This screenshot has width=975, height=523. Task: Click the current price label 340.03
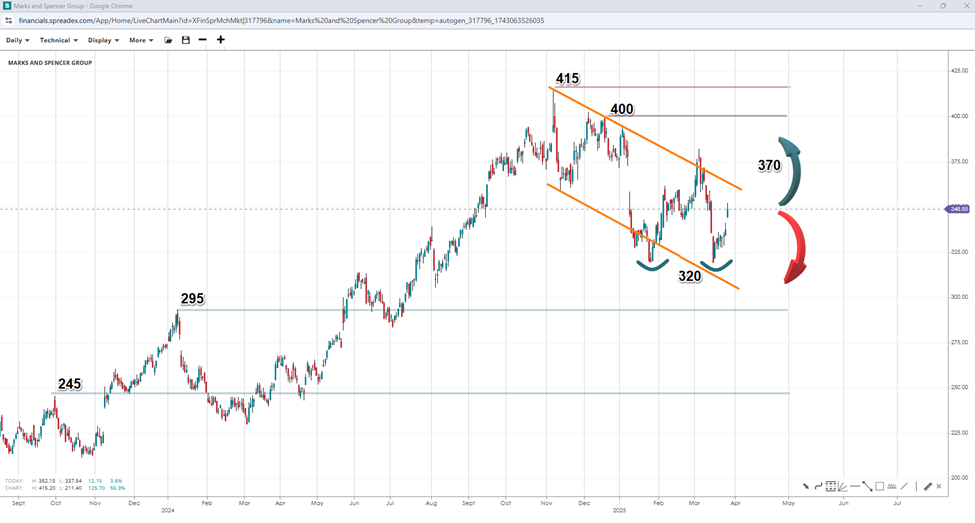958,209
